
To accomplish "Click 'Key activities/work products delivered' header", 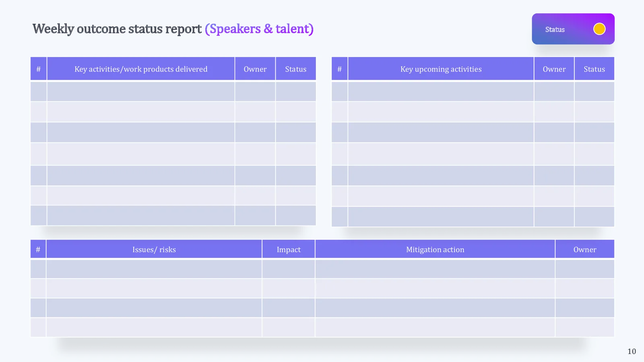I will click(141, 69).
